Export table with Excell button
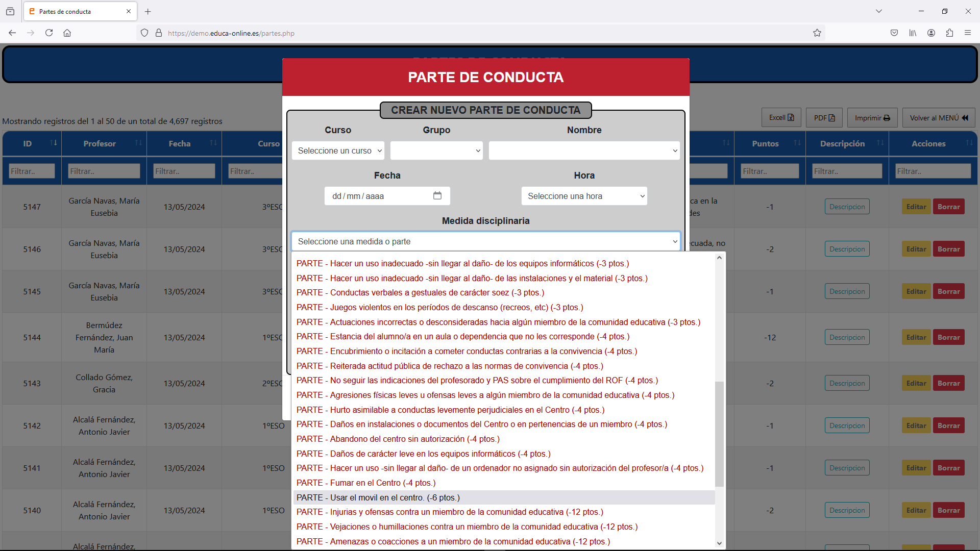980x551 pixels. point(781,118)
